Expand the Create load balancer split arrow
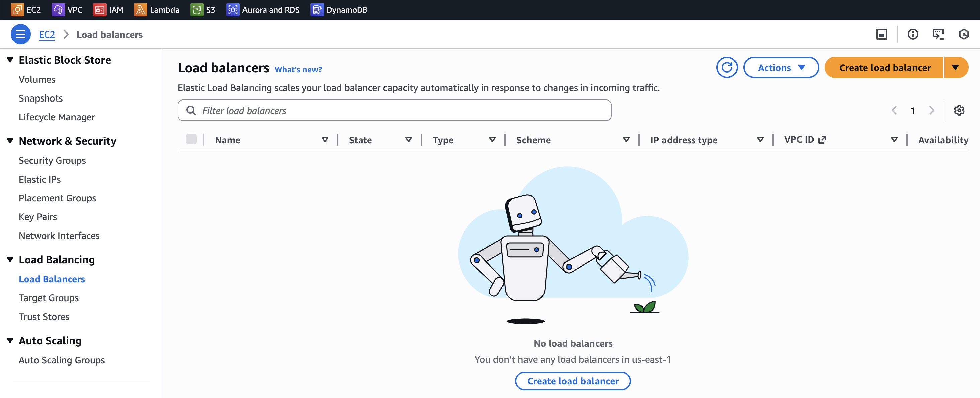 coord(955,68)
